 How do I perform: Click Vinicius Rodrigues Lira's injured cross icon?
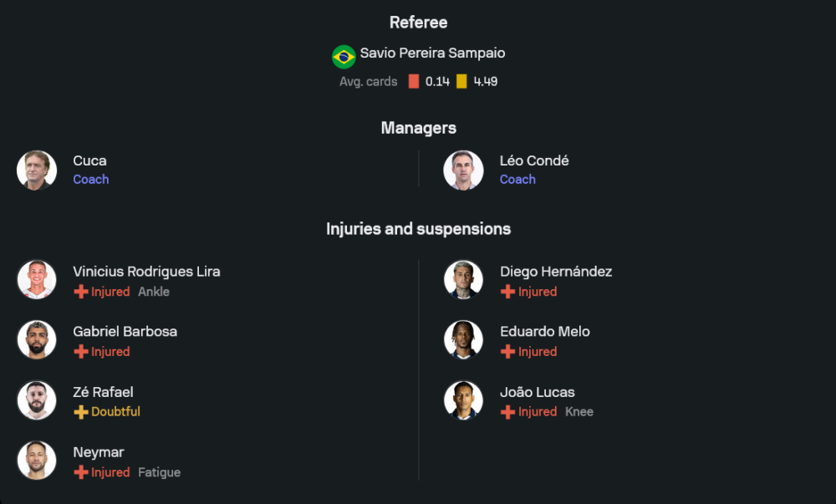point(81,292)
